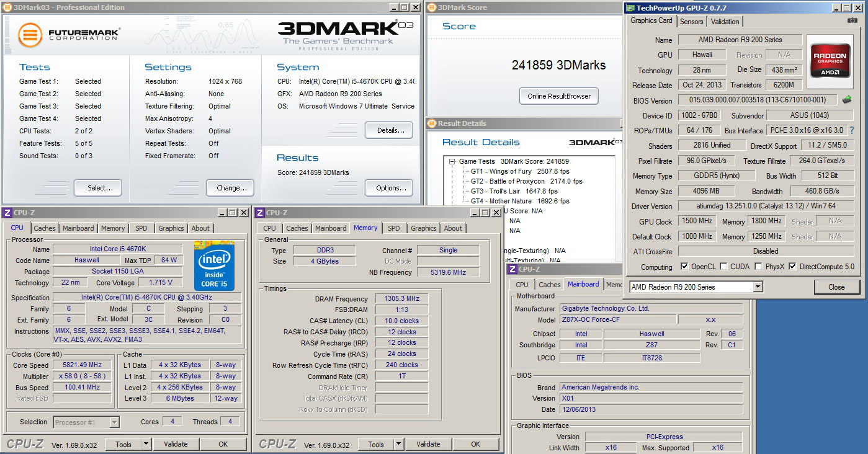868x454 pixels.
Task: Click the GPU-Z screenshot camera icon
Action: [x=852, y=21]
